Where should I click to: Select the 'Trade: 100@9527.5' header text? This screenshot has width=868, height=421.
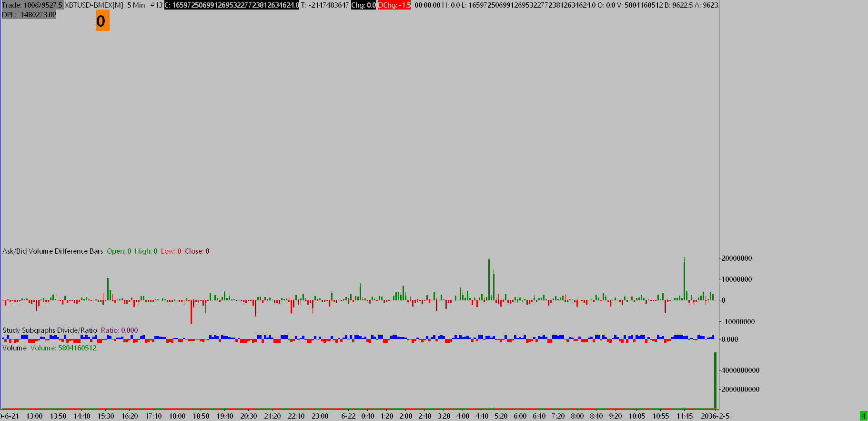click(32, 5)
